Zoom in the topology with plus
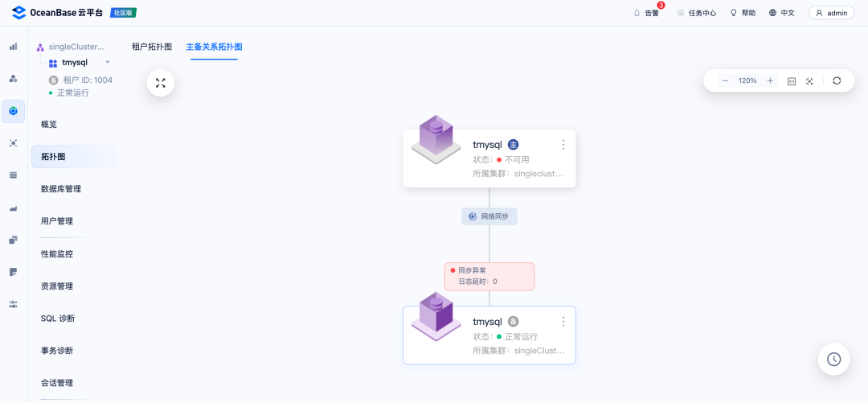 click(x=770, y=81)
